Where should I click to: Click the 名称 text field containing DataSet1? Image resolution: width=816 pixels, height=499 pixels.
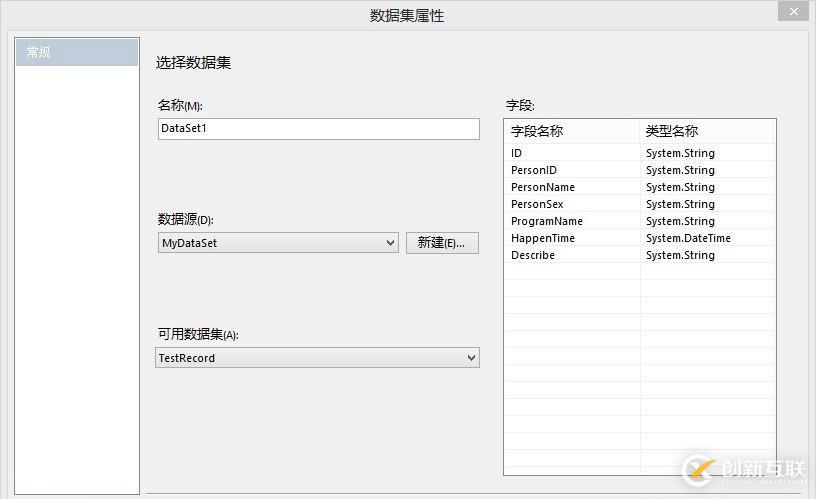point(318,129)
